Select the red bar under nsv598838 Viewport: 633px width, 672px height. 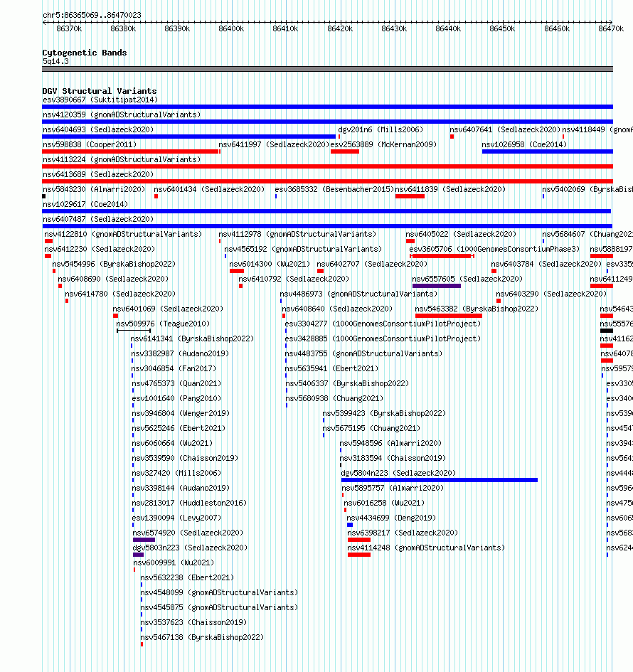pos(130,151)
